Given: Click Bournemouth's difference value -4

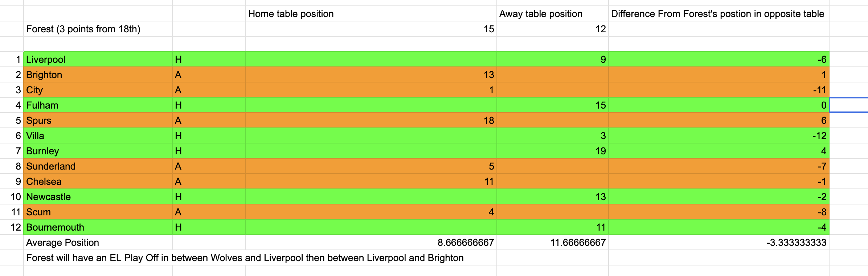Looking at the screenshot, I should tap(718, 227).
